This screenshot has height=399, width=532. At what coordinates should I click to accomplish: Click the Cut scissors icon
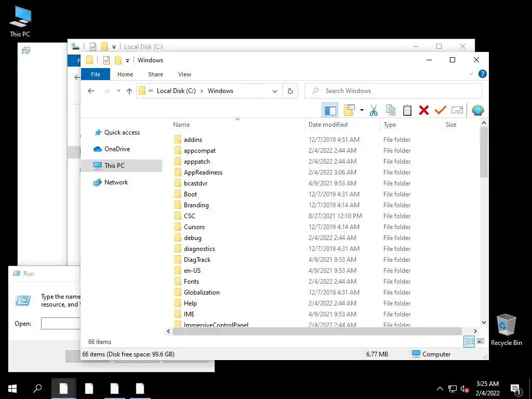tap(374, 110)
